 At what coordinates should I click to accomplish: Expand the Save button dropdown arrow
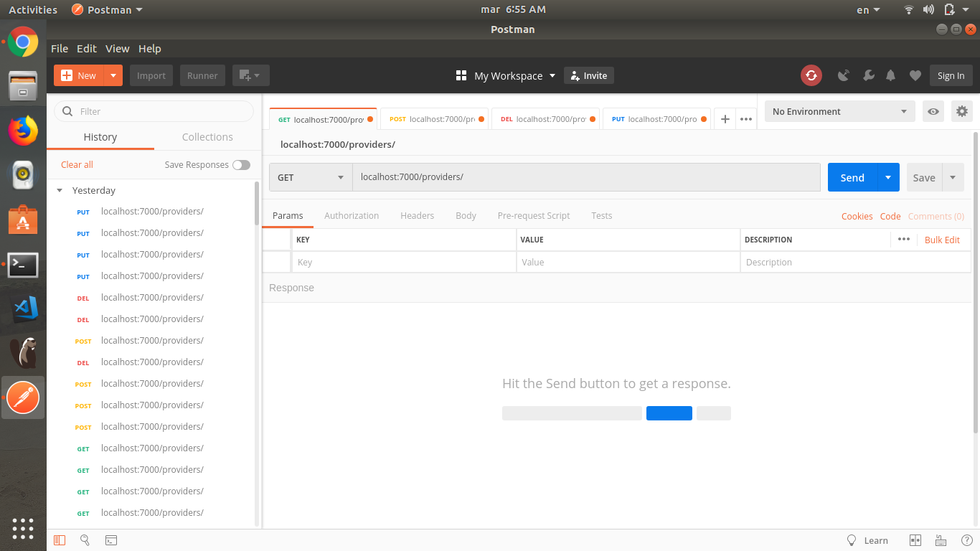point(953,177)
